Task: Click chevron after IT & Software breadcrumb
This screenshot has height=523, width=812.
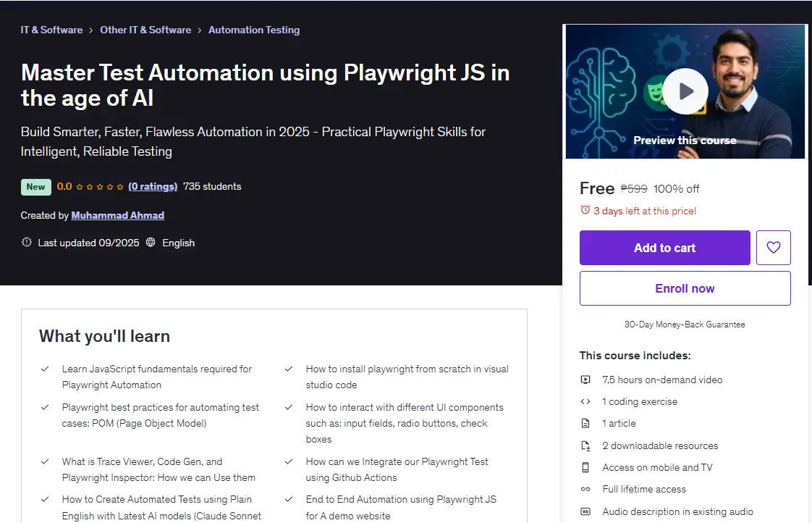Action: (91, 30)
